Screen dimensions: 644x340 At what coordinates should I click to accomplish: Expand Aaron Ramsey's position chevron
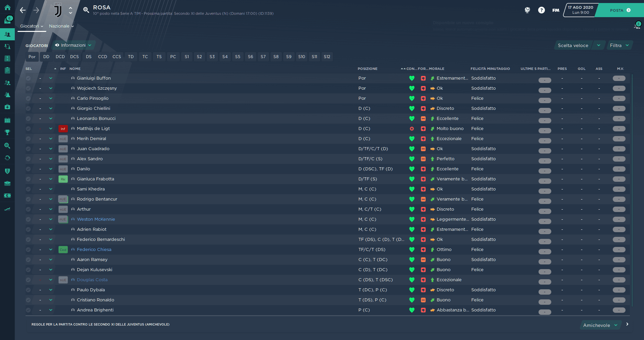pos(51,260)
